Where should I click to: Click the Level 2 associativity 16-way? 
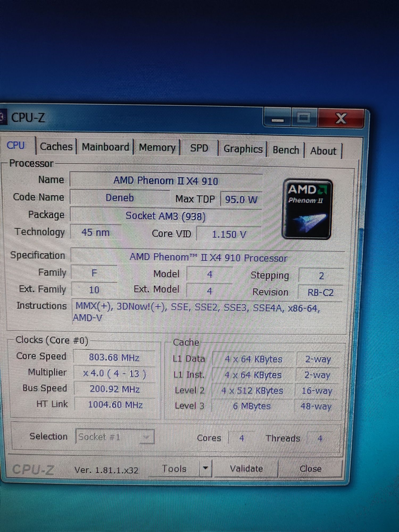pyautogui.click(x=317, y=391)
